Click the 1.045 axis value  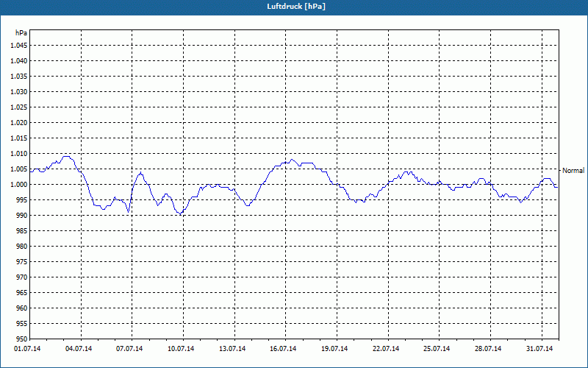pyautogui.click(x=19, y=46)
